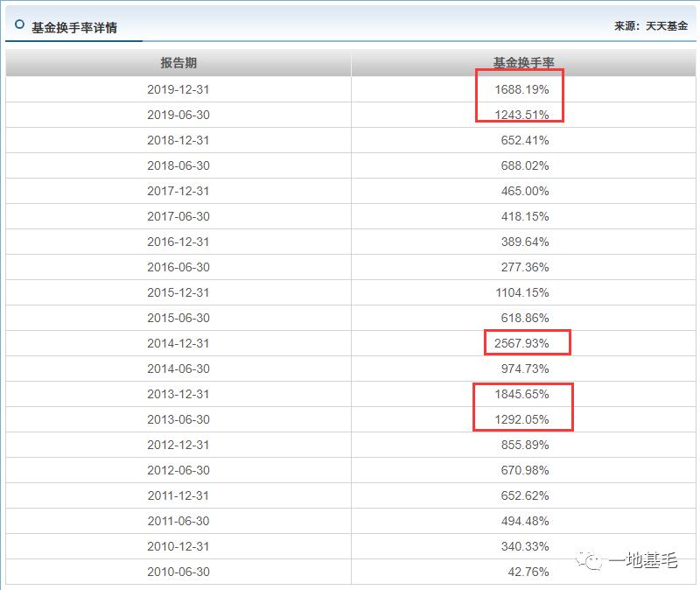The image size is (700, 590).
Task: Select the 2013-12-31 report date cell
Action: click(x=178, y=395)
